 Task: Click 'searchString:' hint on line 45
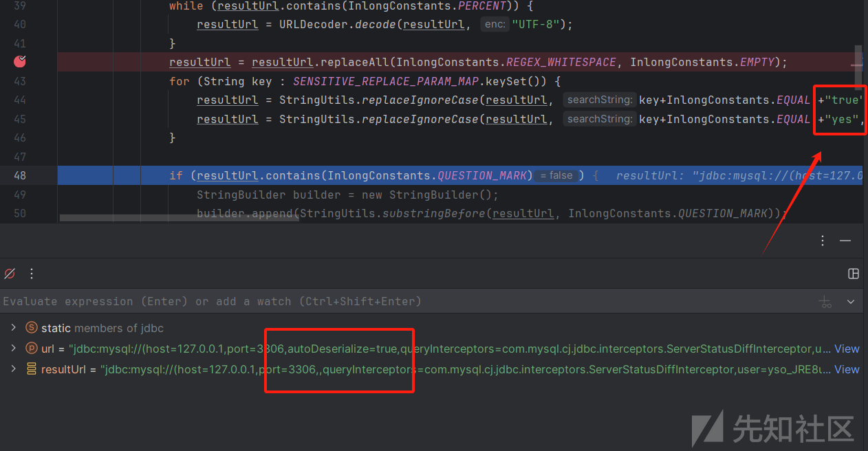(x=600, y=119)
